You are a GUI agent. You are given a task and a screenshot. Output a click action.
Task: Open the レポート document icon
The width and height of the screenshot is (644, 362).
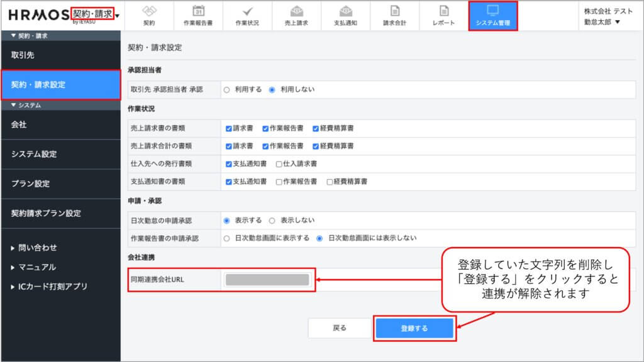pyautogui.click(x=444, y=11)
